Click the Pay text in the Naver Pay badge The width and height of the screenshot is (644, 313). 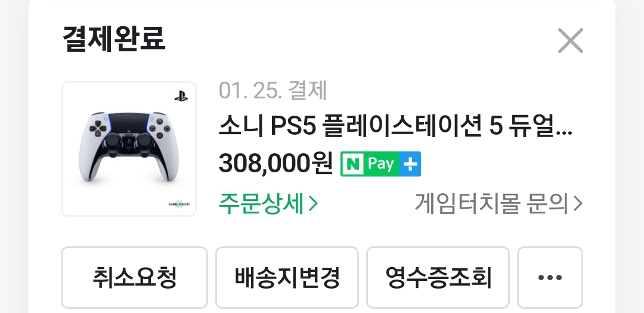(380, 164)
